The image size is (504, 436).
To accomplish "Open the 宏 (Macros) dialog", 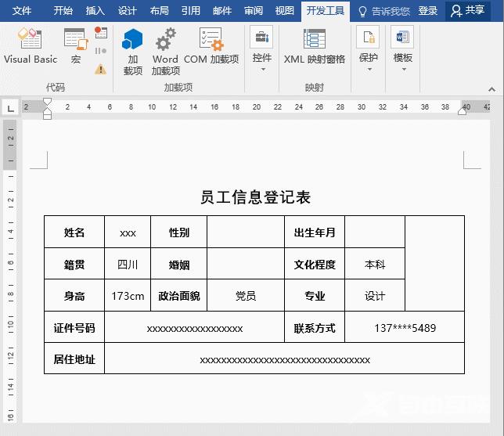I will 75,45.
